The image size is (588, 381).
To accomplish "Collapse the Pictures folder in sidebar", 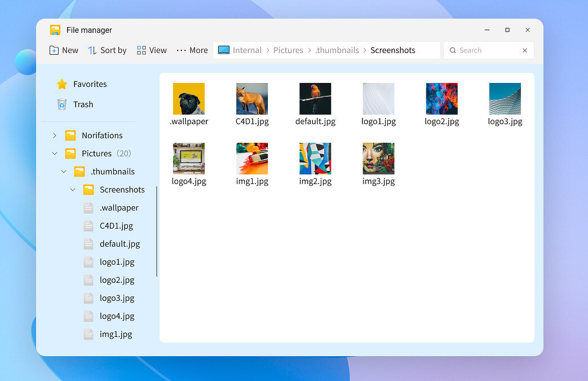I will [54, 153].
